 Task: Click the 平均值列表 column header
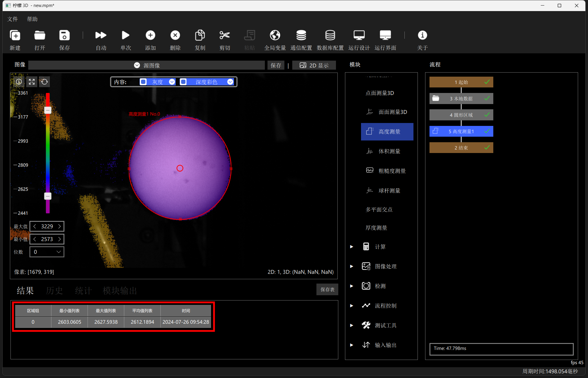(142, 311)
